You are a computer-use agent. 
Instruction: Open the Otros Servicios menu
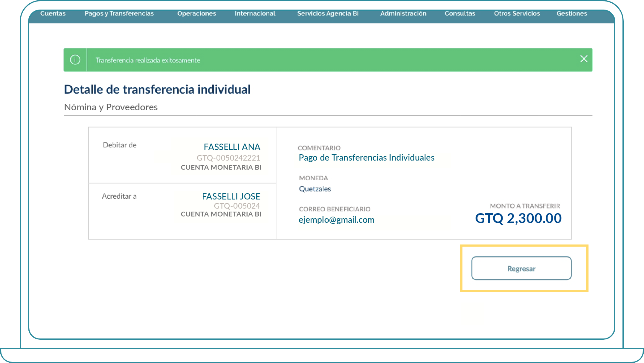[517, 13]
